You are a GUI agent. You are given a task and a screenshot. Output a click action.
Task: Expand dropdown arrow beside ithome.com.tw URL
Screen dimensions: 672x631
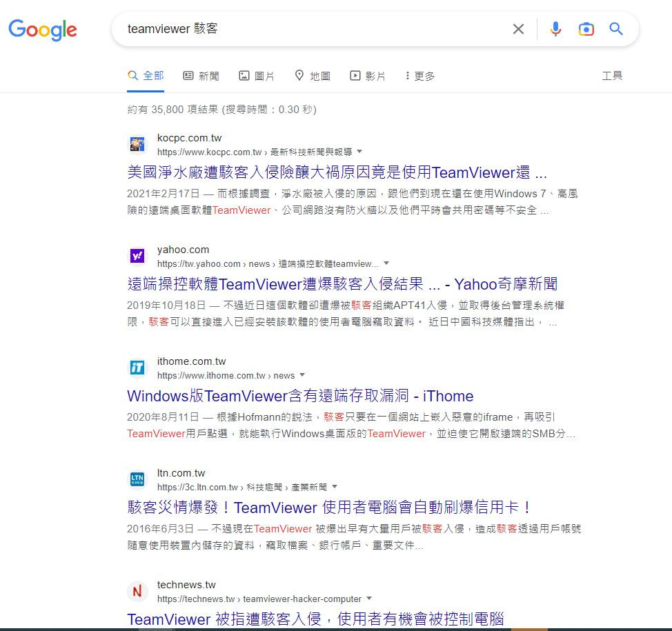(x=302, y=375)
